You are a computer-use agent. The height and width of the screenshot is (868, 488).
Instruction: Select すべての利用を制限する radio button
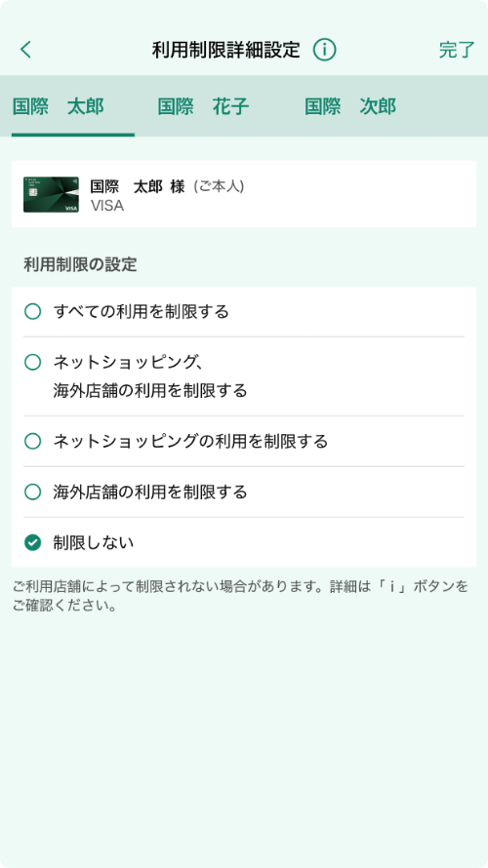coord(32,312)
